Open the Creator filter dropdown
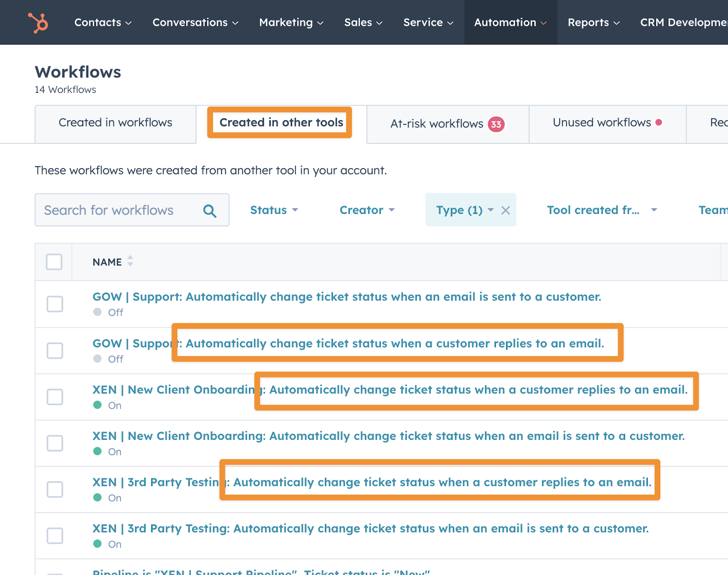Image resolution: width=728 pixels, height=575 pixels. tap(367, 210)
